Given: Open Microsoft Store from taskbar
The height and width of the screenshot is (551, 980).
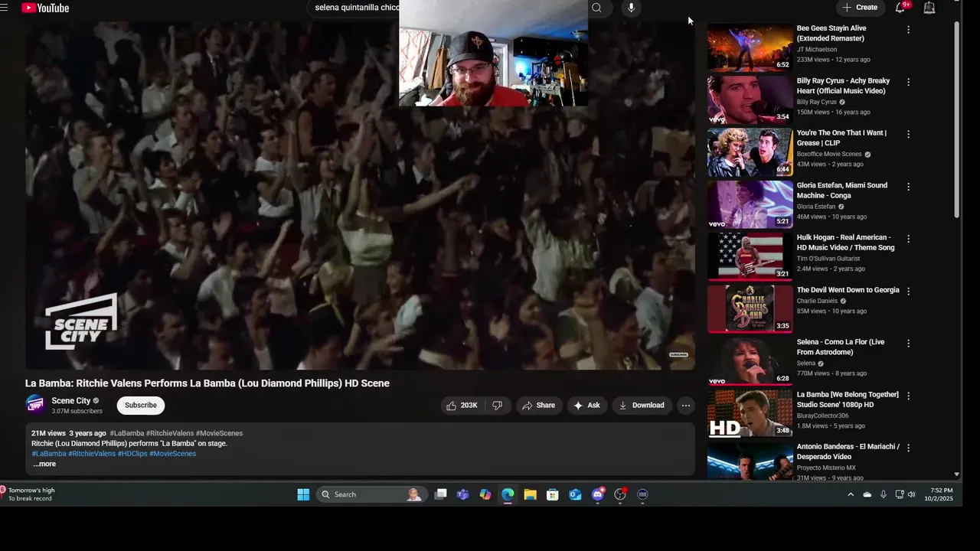Looking at the screenshot, I should click(553, 494).
